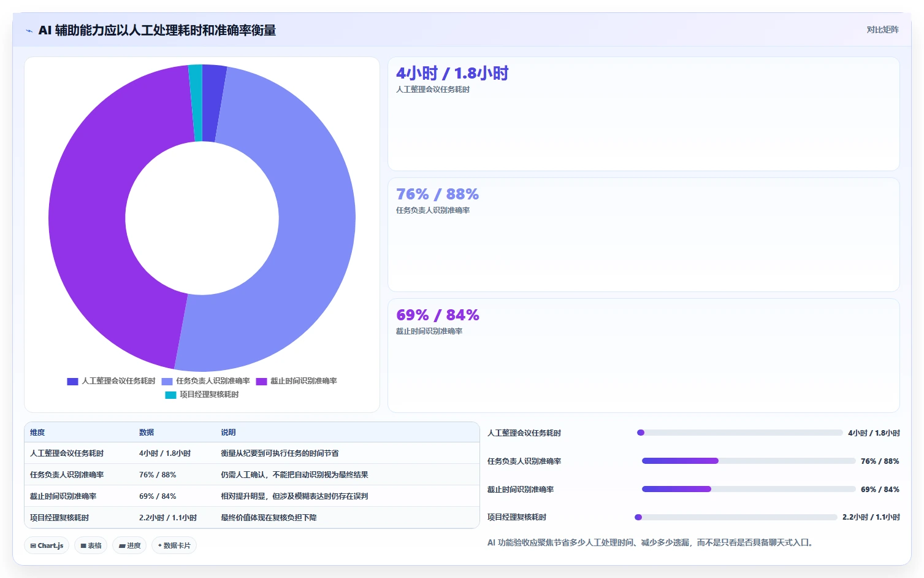The width and height of the screenshot is (924, 578).
Task: Click the table cell 2.2小时 / 1.1小时
Action: point(168,518)
